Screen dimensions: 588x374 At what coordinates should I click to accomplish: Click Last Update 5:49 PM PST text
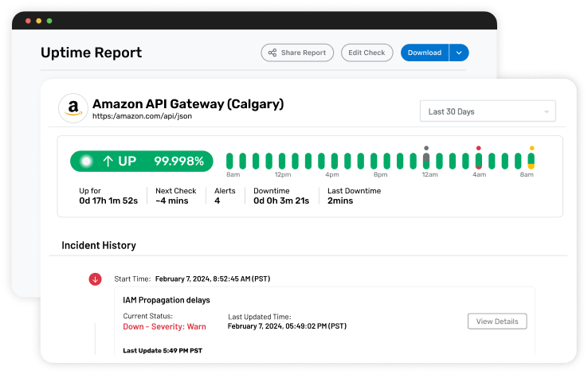coord(163,350)
